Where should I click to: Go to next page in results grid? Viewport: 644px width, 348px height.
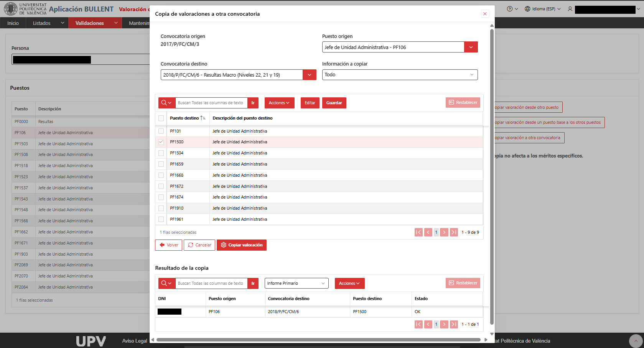click(x=444, y=324)
